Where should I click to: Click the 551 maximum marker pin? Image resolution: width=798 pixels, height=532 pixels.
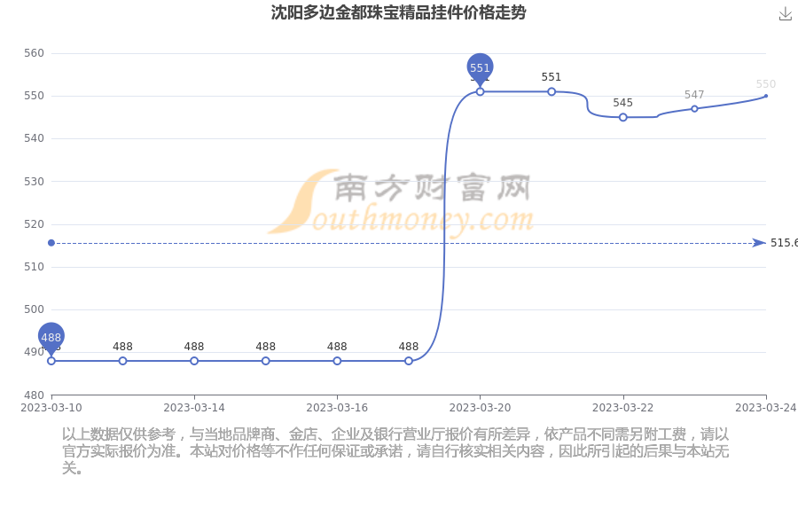[480, 69]
